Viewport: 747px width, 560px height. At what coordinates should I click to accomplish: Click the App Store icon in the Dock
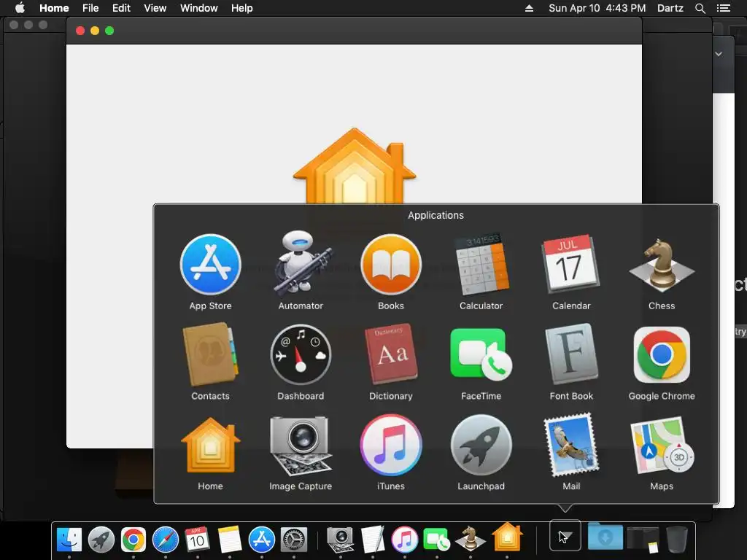tap(262, 540)
